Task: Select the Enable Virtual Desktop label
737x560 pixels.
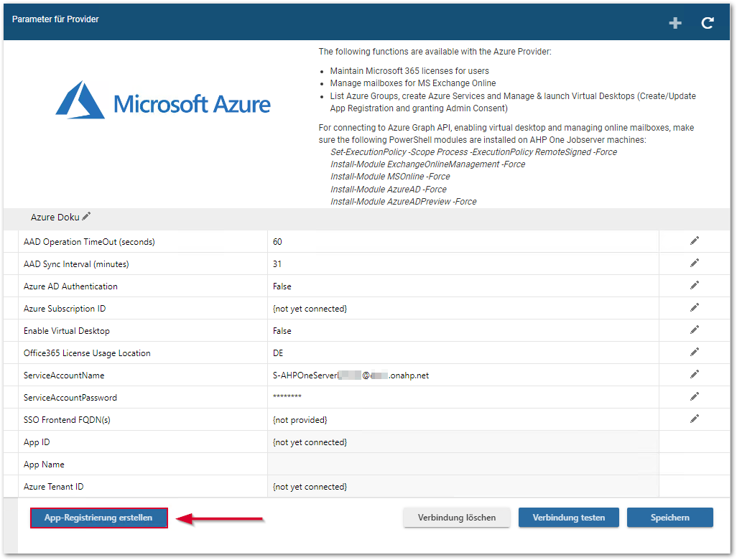Action: coord(67,331)
